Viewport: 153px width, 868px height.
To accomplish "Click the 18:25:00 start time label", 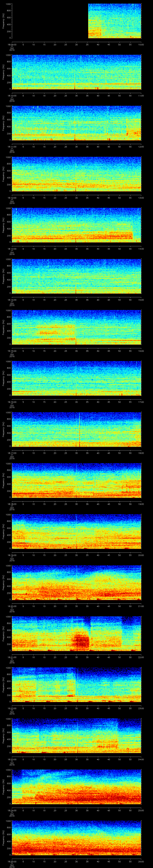I will click(x=12, y=861).
